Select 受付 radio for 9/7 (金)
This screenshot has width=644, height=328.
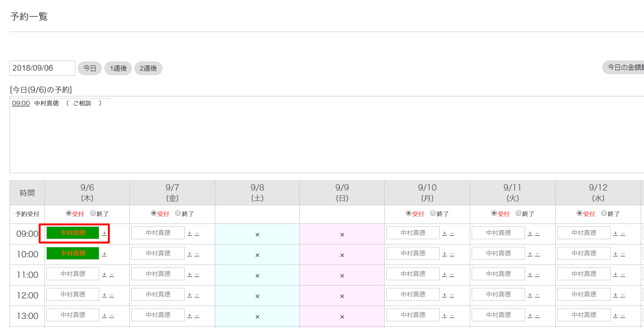pos(154,213)
